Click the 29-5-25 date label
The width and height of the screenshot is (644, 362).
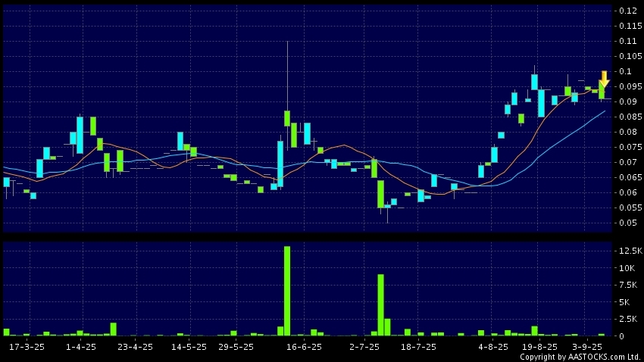tap(236, 347)
